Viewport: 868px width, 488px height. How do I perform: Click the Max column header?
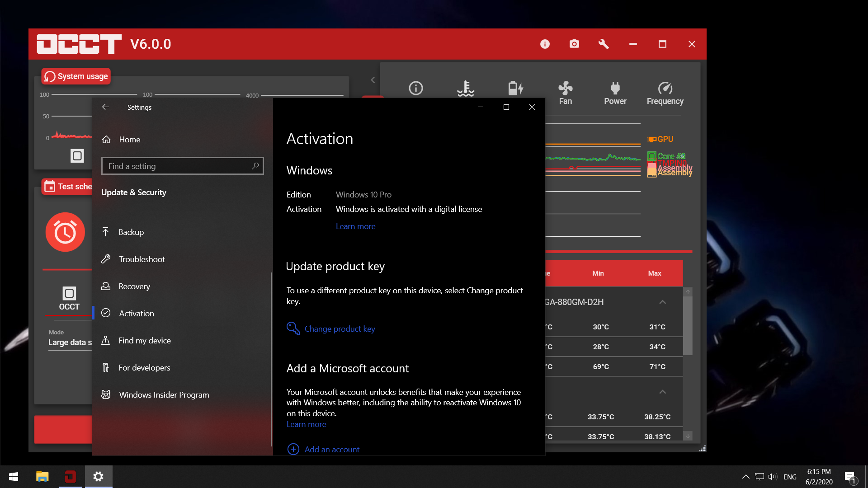tap(654, 273)
